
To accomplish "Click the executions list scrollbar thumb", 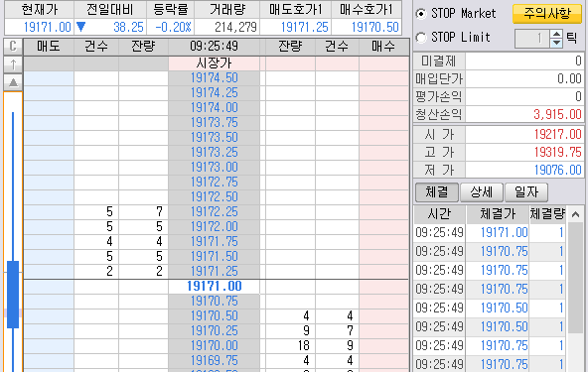I will click(x=575, y=278).
